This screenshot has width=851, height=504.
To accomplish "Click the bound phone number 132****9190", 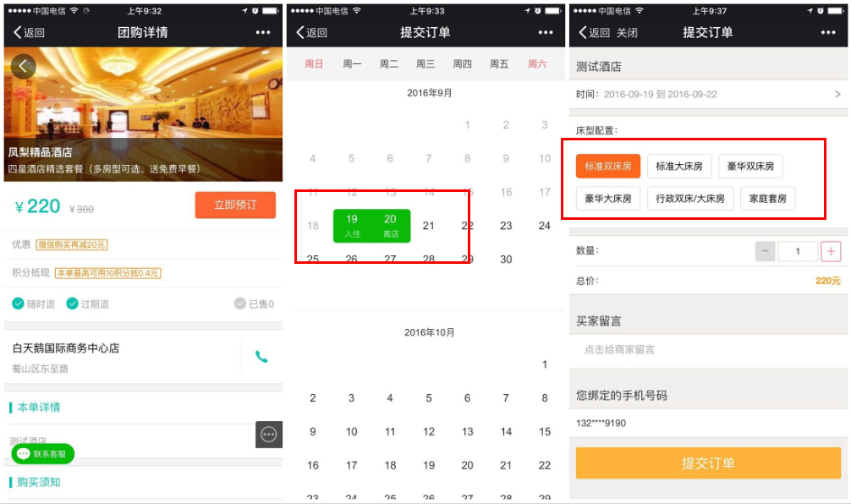I will 601,423.
